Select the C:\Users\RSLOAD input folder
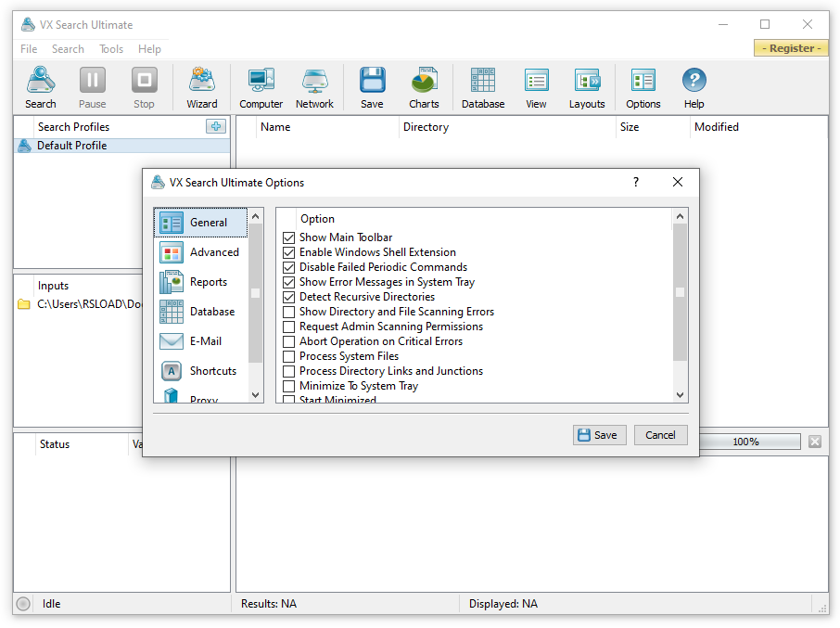840x628 pixels. (80, 304)
